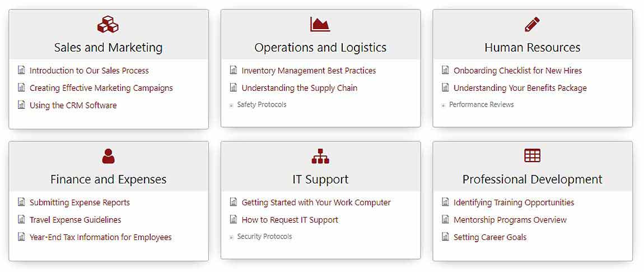
Task: Open the Sales and Marketing category heading
Action: [108, 48]
